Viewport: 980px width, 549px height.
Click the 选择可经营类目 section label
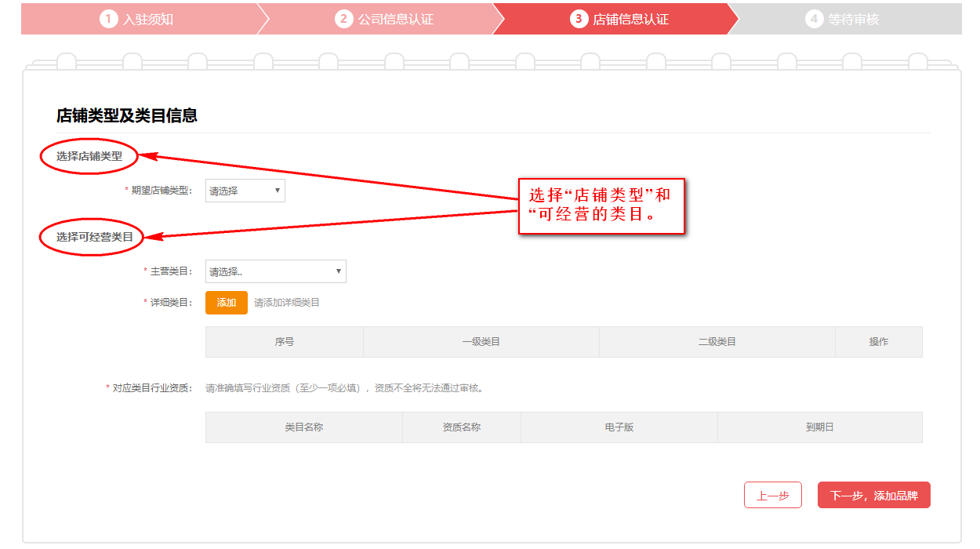pyautogui.click(x=95, y=236)
